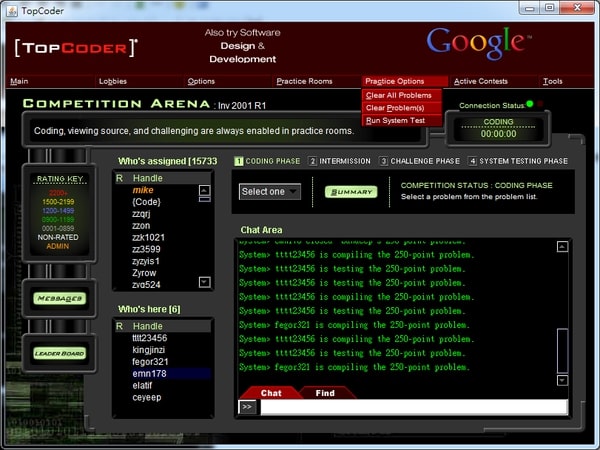Select elatif in Who's here list

pos(142,385)
